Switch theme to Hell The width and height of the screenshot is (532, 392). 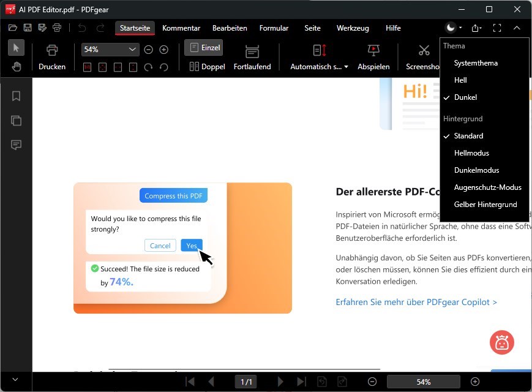484,80
